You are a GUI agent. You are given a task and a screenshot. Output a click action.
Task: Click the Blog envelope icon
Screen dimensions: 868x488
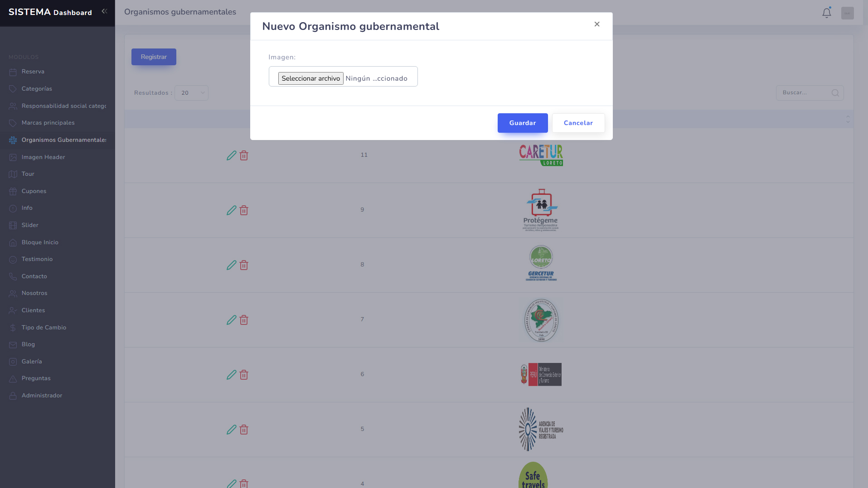click(x=13, y=345)
